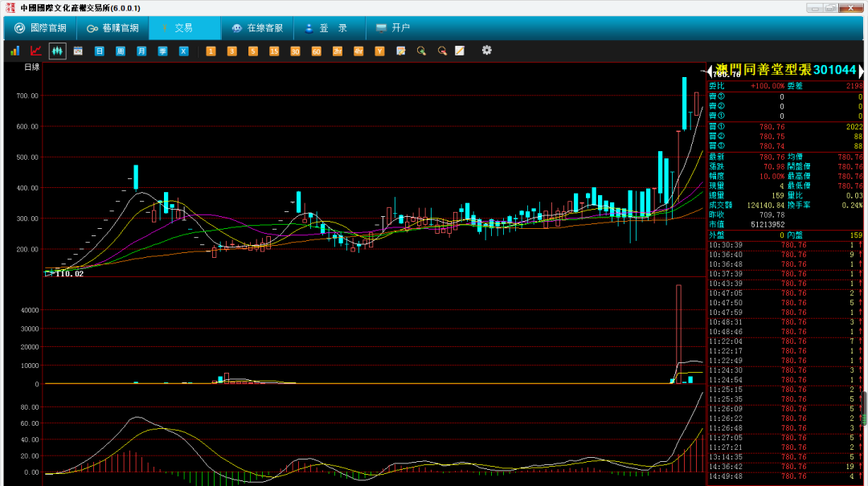Click the 外盤 value label

[x=716, y=235]
